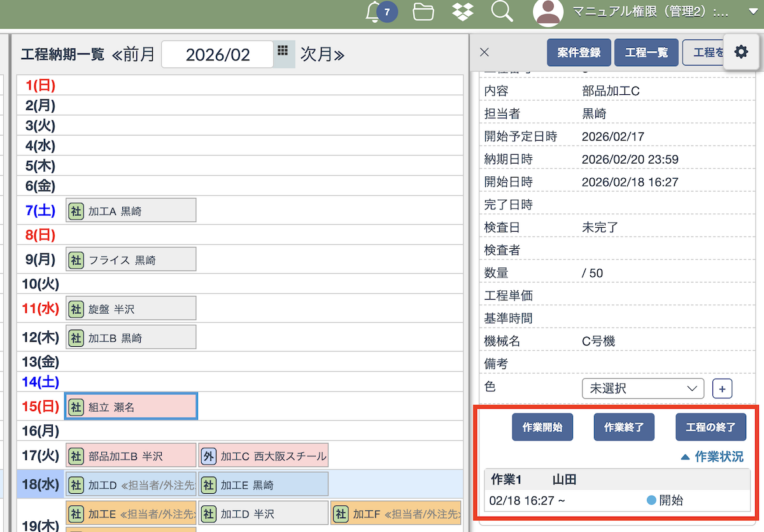764x532 pixels.
Task: Click the search magnifier icon
Action: 502,11
